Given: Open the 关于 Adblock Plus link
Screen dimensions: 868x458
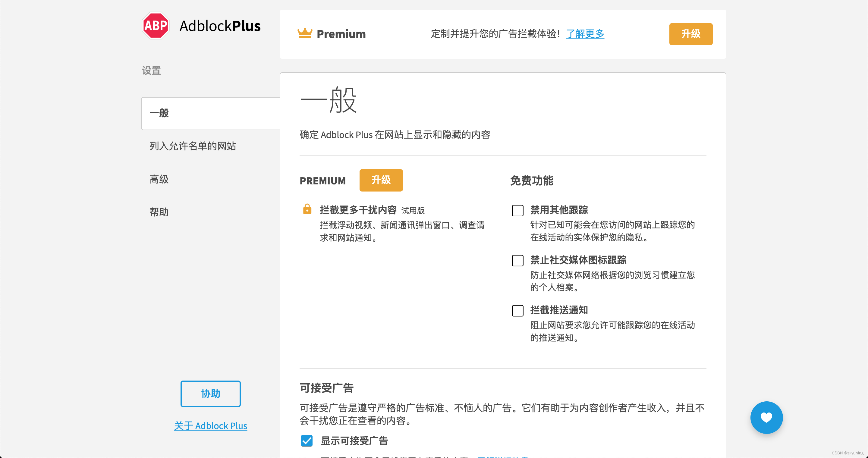Looking at the screenshot, I should tap(211, 426).
